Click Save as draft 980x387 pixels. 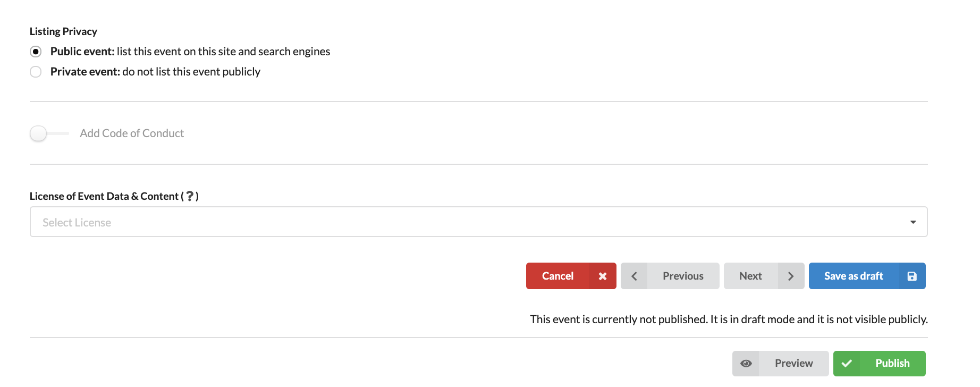point(867,276)
